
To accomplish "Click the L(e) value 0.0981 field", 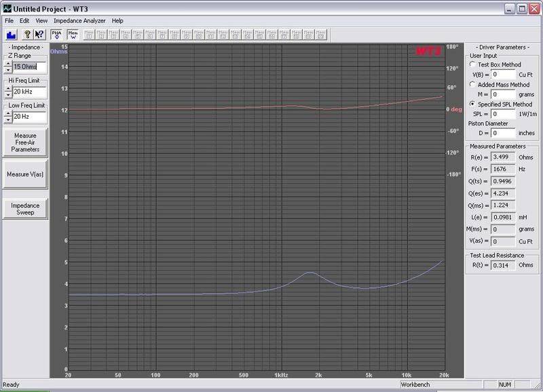I will coord(503,217).
